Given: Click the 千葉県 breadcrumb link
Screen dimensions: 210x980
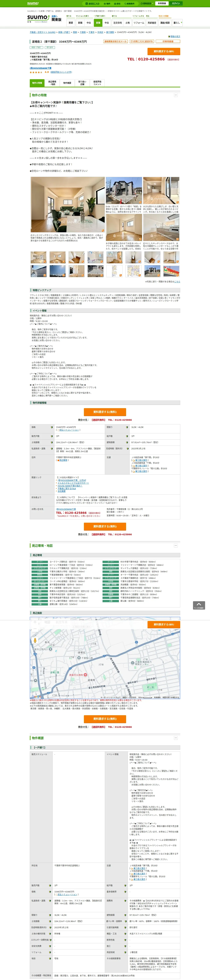Looking at the screenshot, I should [83, 32].
